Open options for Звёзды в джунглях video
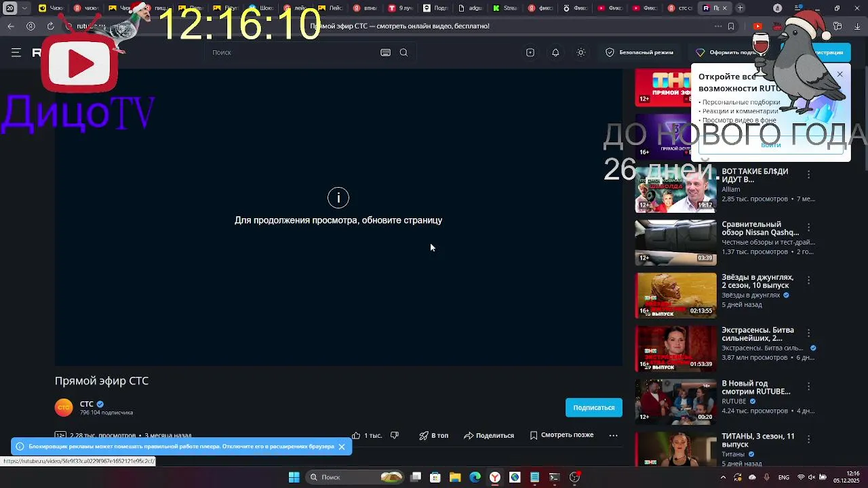This screenshot has width=868, height=488. pyautogui.click(x=808, y=281)
